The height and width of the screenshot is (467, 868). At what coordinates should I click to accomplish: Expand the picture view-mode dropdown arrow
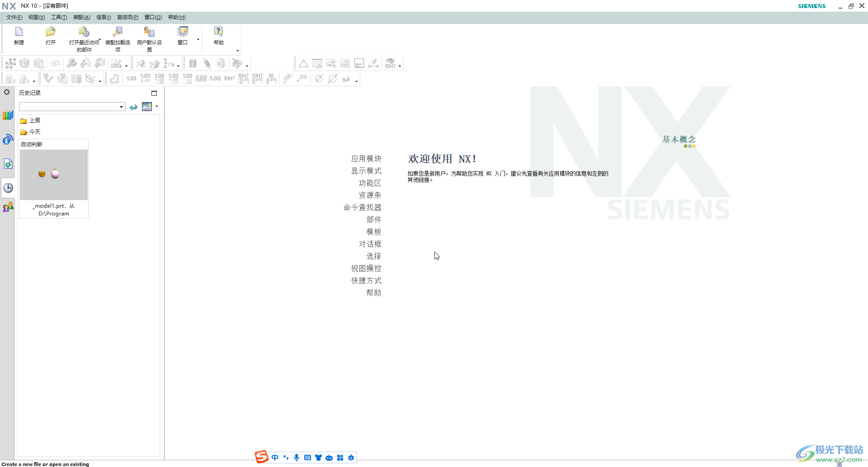(x=156, y=107)
